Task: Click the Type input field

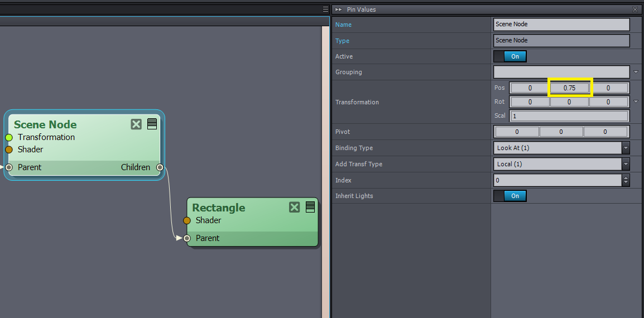Action: [561, 40]
